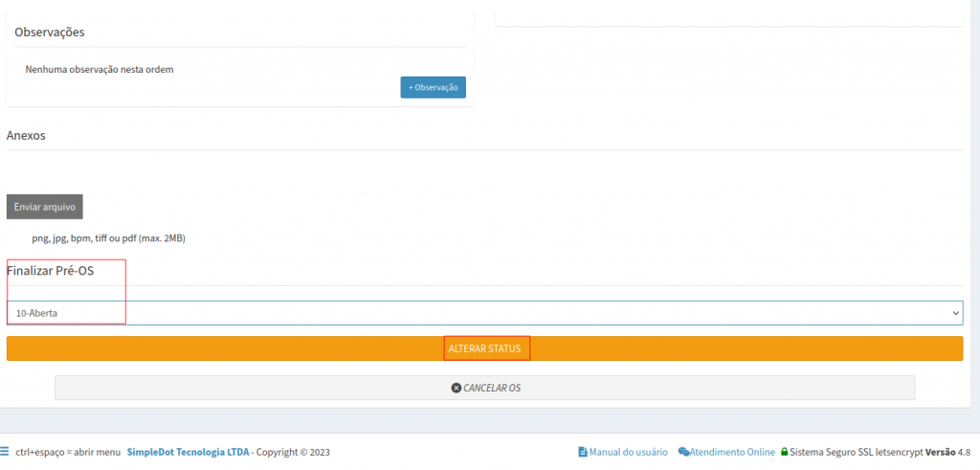980x470 pixels.
Task: Click the Versão 4.8 label
Action: coord(949,452)
